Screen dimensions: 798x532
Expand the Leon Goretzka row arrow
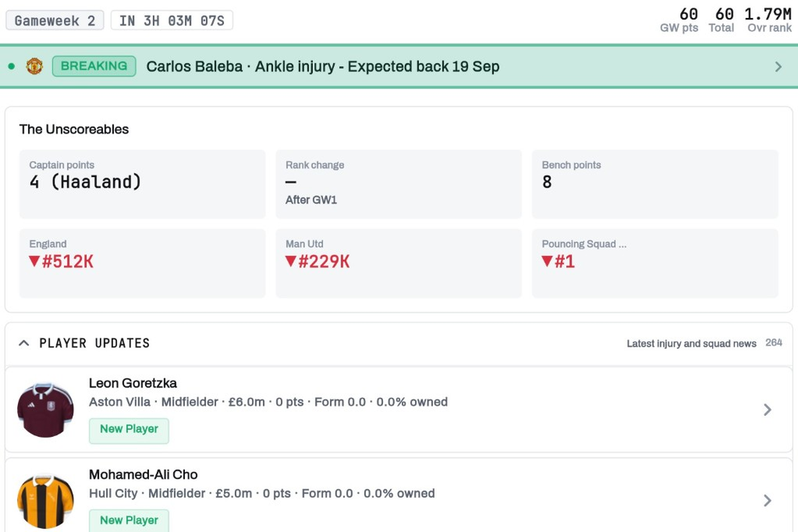pyautogui.click(x=767, y=410)
